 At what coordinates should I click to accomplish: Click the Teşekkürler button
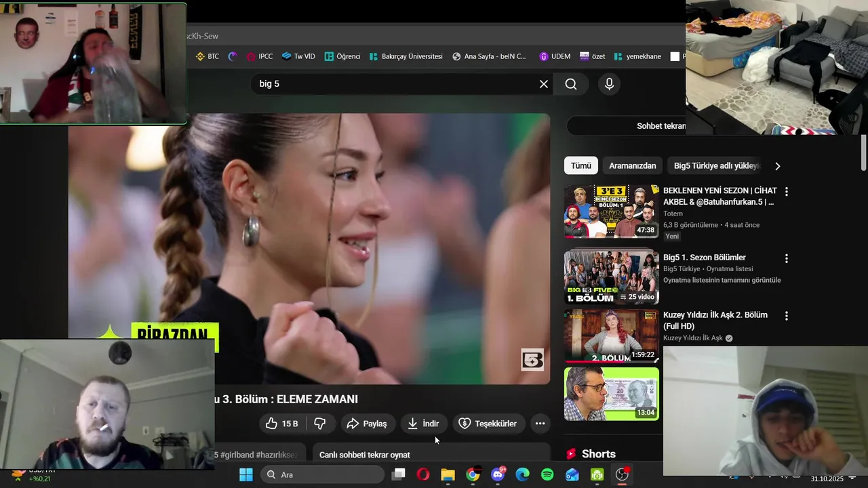(x=488, y=424)
